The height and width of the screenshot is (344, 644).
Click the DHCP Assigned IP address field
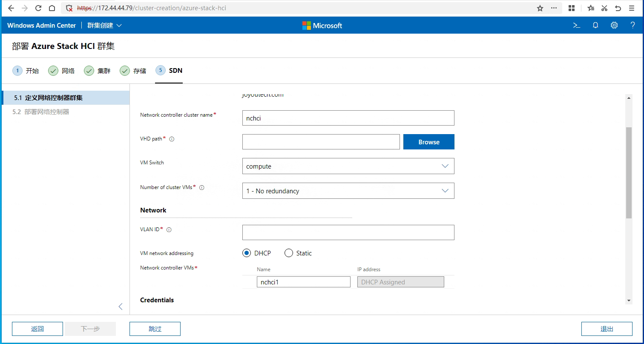tap(401, 282)
